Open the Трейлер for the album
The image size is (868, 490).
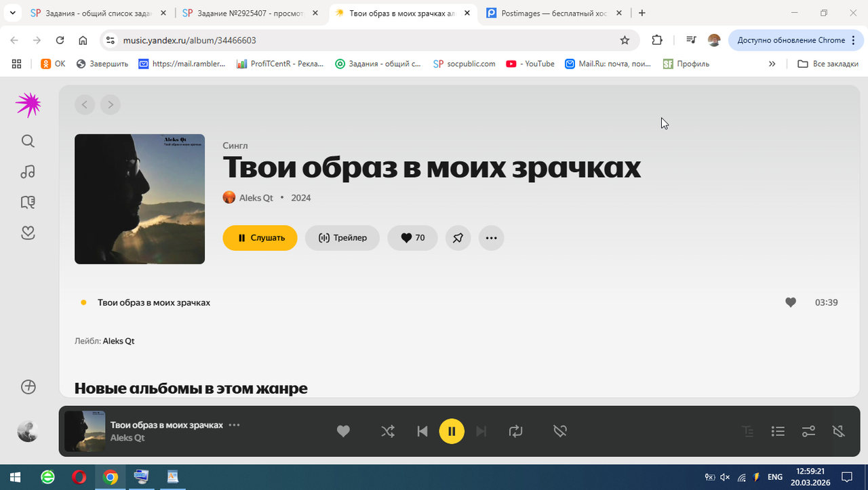(x=342, y=238)
